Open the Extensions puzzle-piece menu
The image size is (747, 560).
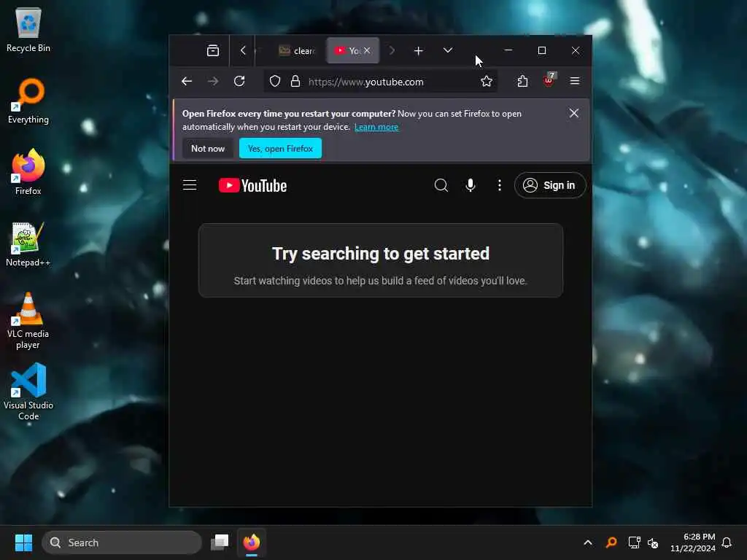click(x=522, y=82)
